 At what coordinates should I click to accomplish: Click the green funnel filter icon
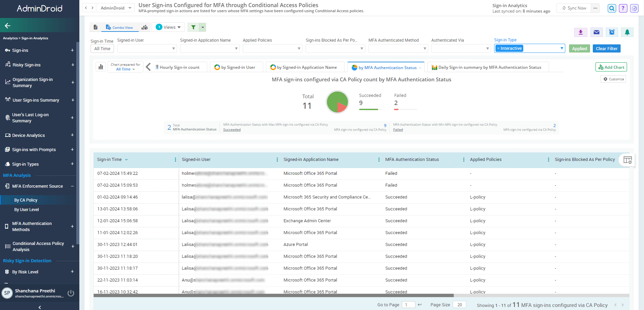193,27
